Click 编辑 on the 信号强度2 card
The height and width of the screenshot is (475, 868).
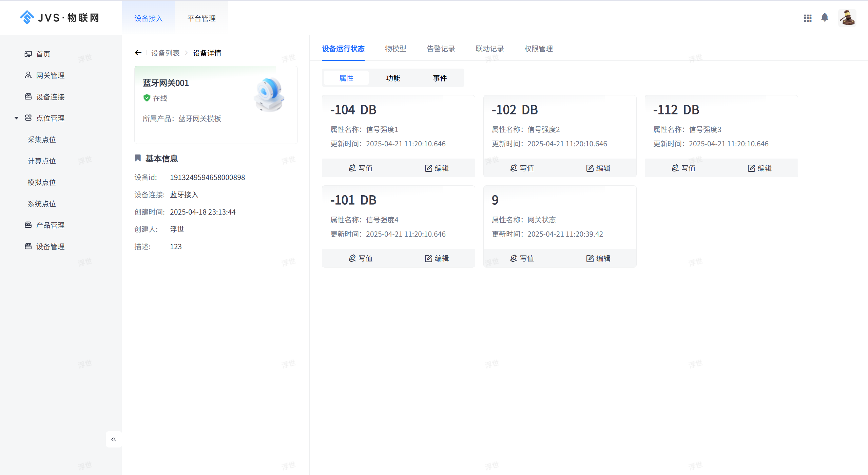(598, 168)
